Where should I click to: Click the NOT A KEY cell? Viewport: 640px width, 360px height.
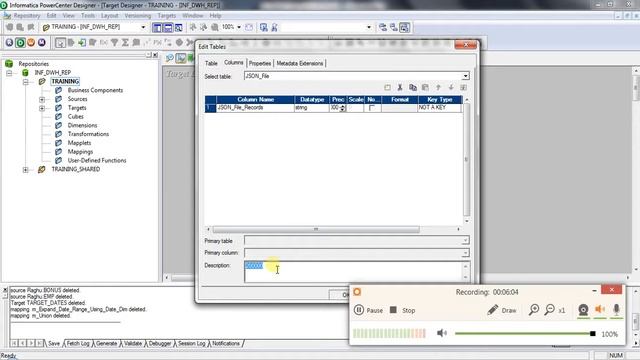[440, 108]
